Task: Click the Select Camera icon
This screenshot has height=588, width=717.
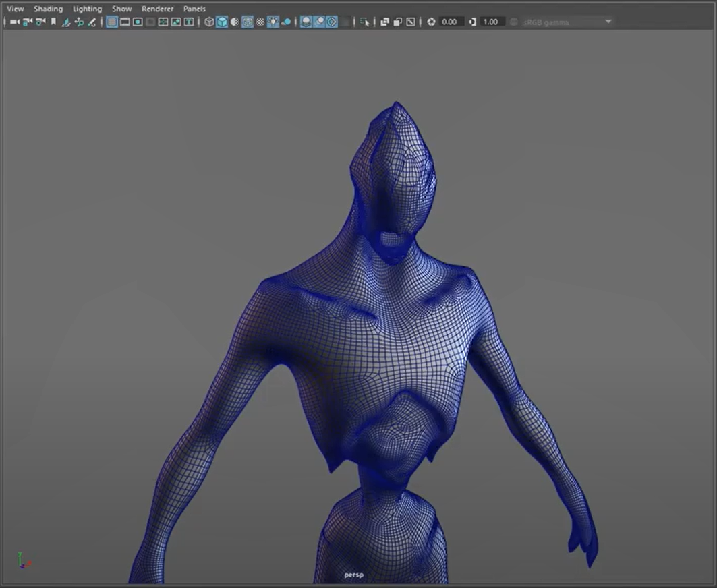Action: click(15, 22)
